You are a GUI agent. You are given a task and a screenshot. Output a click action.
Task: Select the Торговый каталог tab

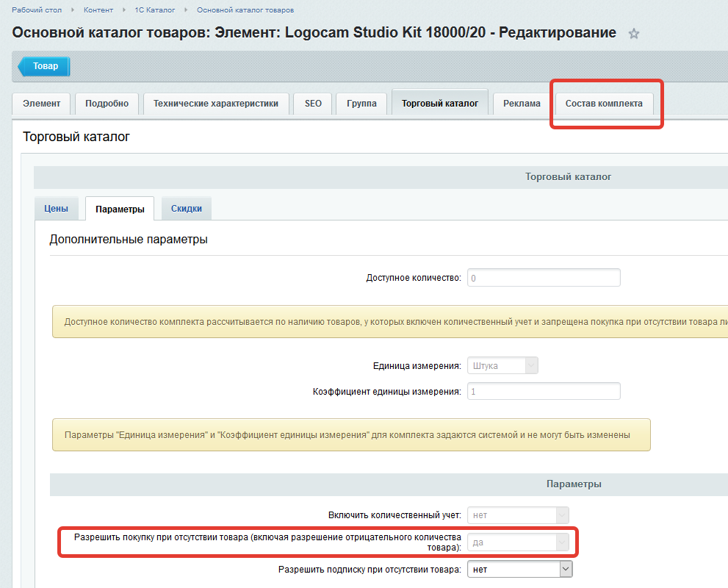[439, 104]
